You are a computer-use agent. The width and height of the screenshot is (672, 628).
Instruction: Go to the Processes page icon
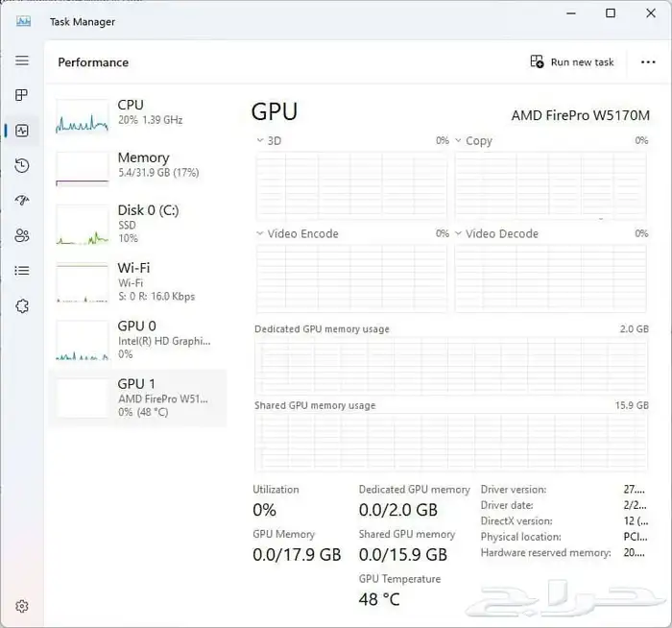pos(21,95)
